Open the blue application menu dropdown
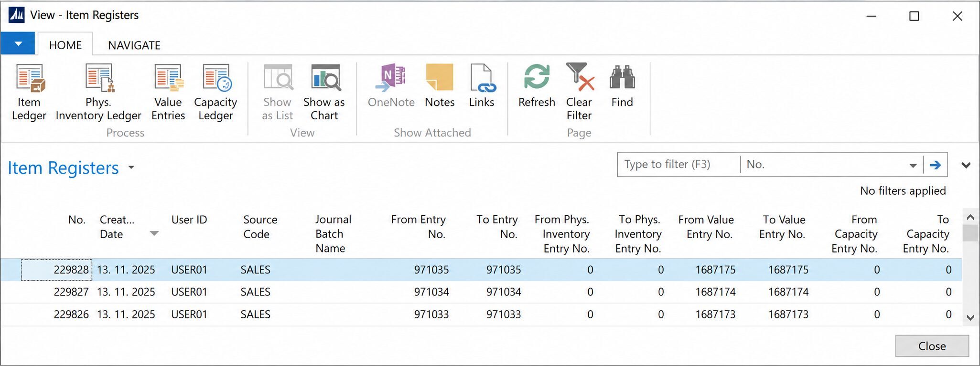The width and height of the screenshot is (980, 366). coord(18,44)
